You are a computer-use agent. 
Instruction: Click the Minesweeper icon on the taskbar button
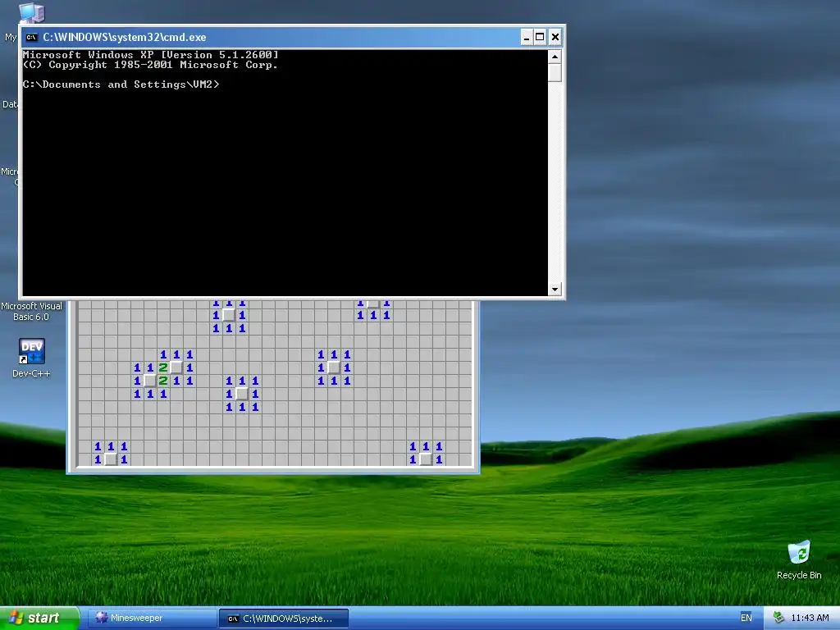[x=101, y=617]
